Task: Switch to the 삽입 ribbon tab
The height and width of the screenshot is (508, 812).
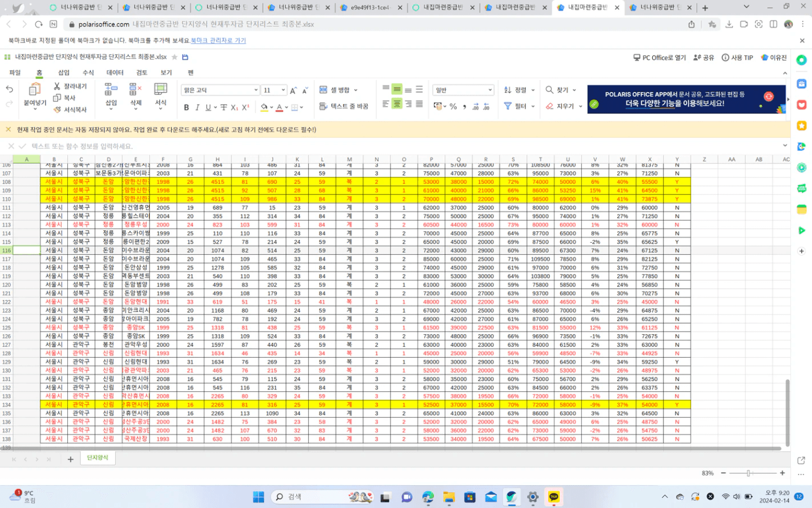Action: click(x=64, y=73)
